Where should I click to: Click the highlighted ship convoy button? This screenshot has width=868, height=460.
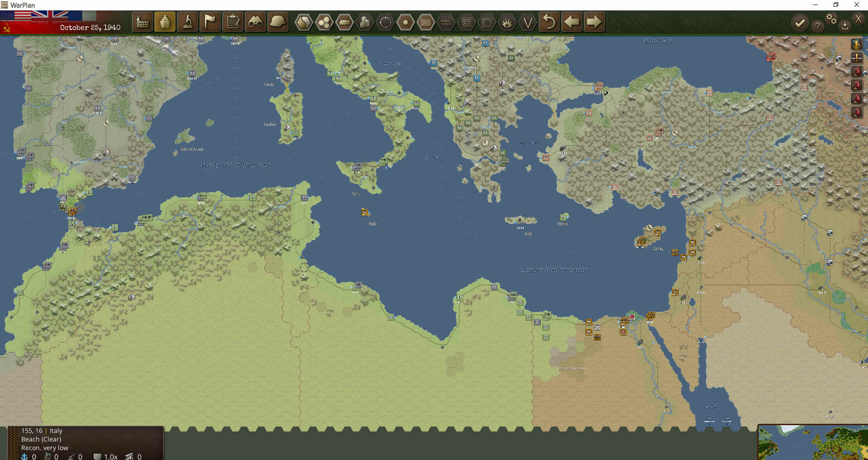[x=165, y=22]
